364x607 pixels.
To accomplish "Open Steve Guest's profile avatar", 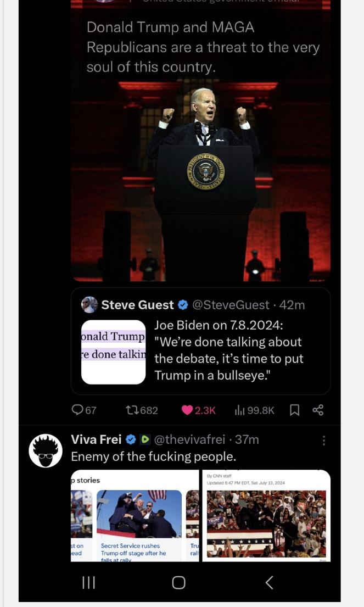I will click(x=89, y=305).
